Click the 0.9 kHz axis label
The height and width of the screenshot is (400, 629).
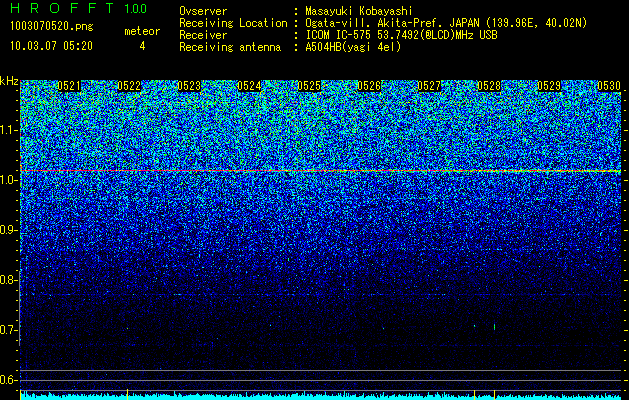[x=9, y=230]
